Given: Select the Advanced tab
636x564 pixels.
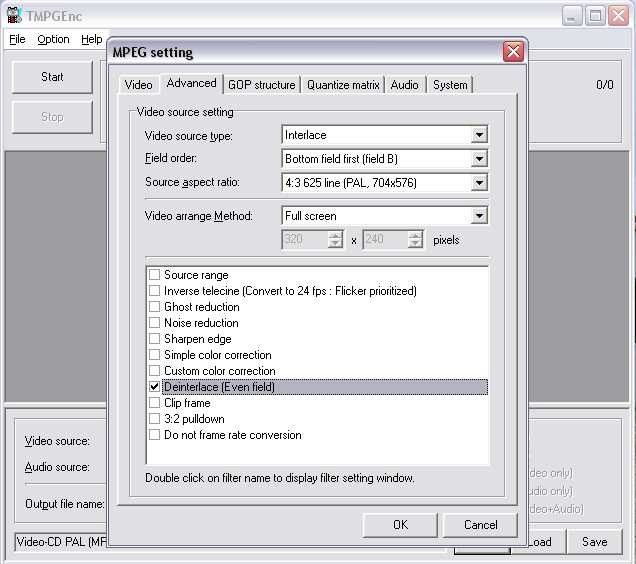Looking at the screenshot, I should pos(191,83).
